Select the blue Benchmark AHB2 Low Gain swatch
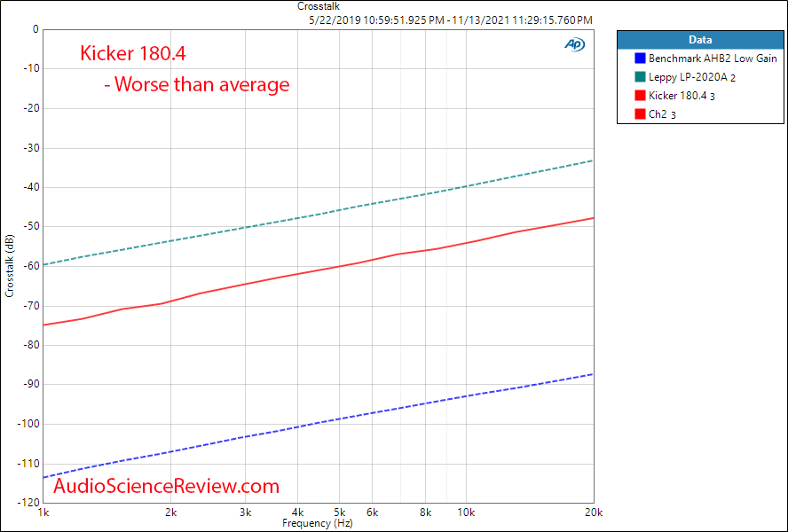The width and height of the screenshot is (788, 532). click(640, 59)
